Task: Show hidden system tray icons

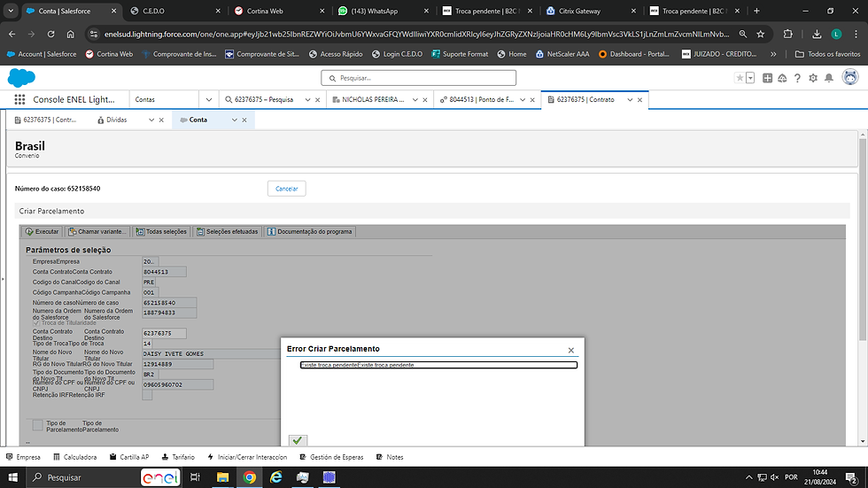Action: click(x=748, y=477)
